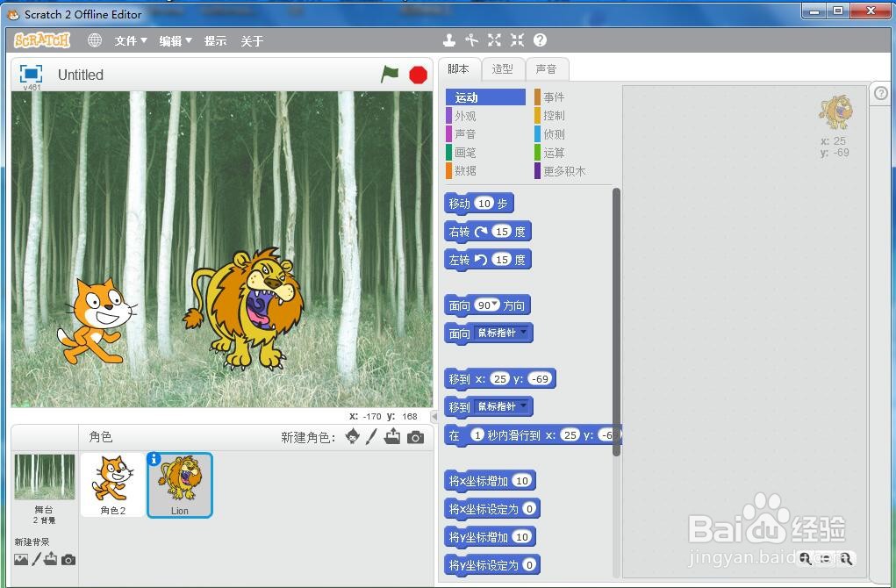Select the 画笔 block category
896x588 pixels.
point(485,153)
